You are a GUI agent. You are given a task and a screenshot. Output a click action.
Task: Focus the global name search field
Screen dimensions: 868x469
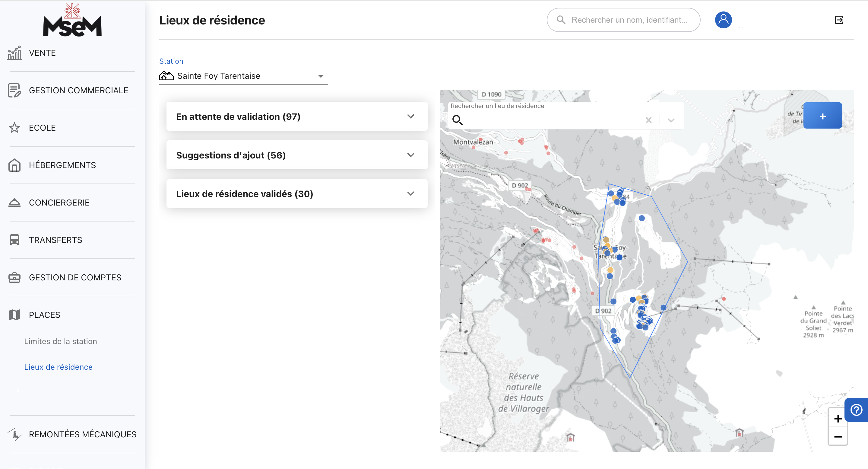[x=629, y=20]
